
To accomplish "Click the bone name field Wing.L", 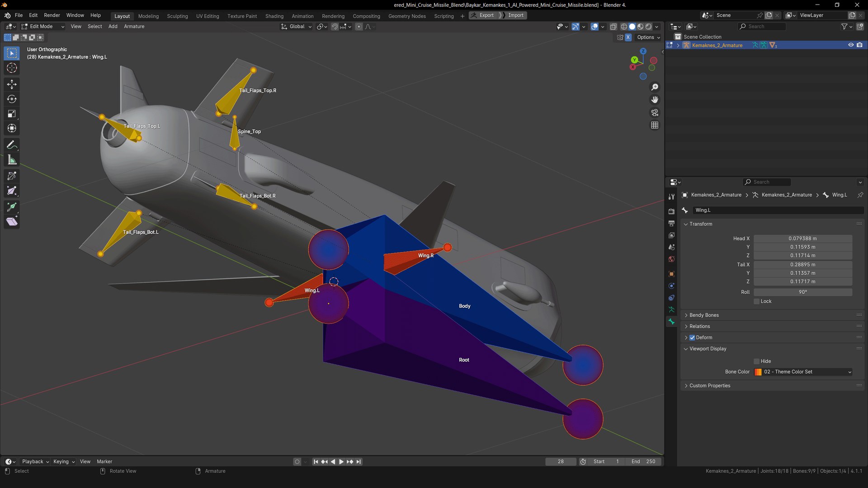I will point(778,211).
